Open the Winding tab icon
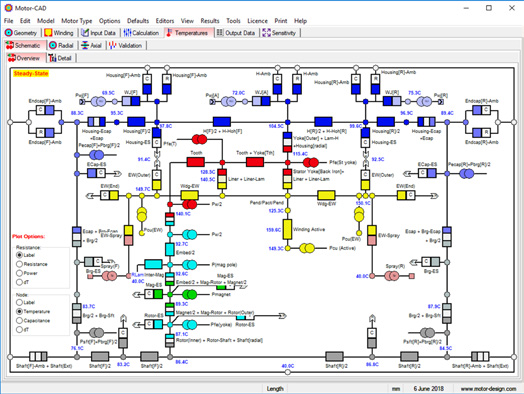The height and width of the screenshot is (394, 524). [48, 33]
